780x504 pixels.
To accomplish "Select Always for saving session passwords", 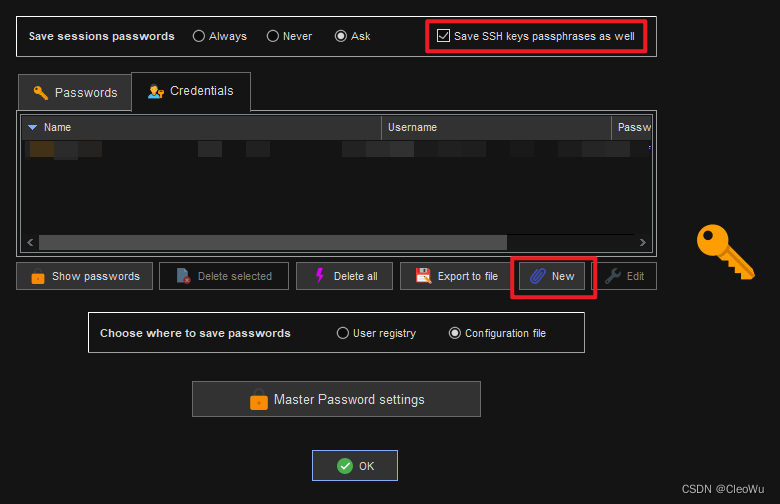I will [x=199, y=36].
